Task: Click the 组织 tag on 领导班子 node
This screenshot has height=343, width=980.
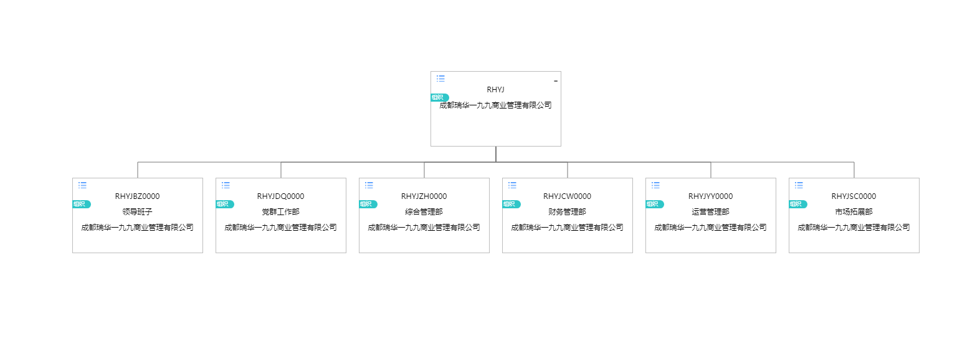Action: pos(80,204)
